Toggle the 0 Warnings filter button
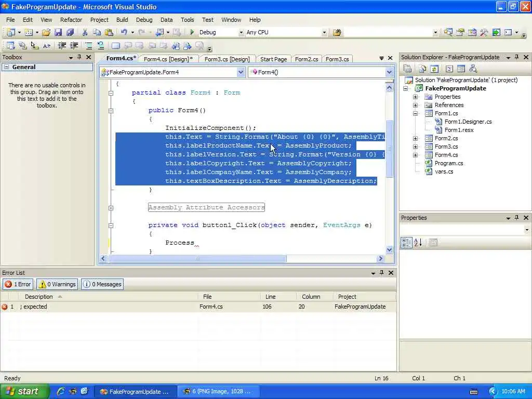 coord(57,284)
